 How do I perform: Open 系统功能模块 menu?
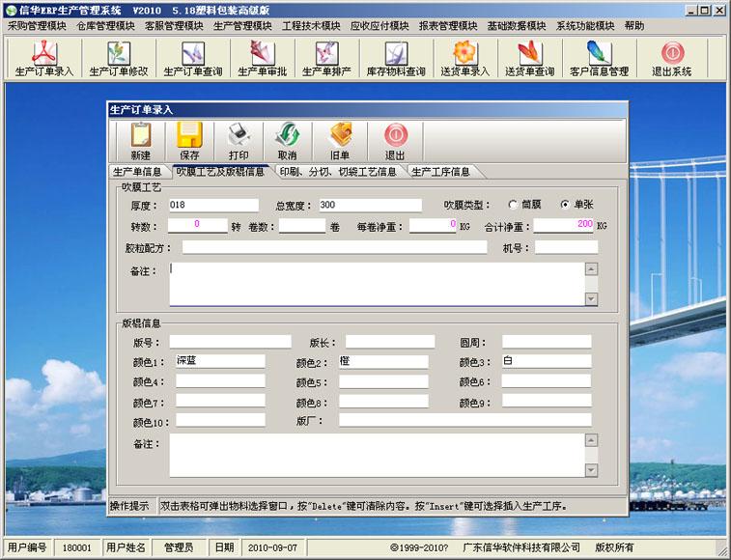click(x=585, y=26)
